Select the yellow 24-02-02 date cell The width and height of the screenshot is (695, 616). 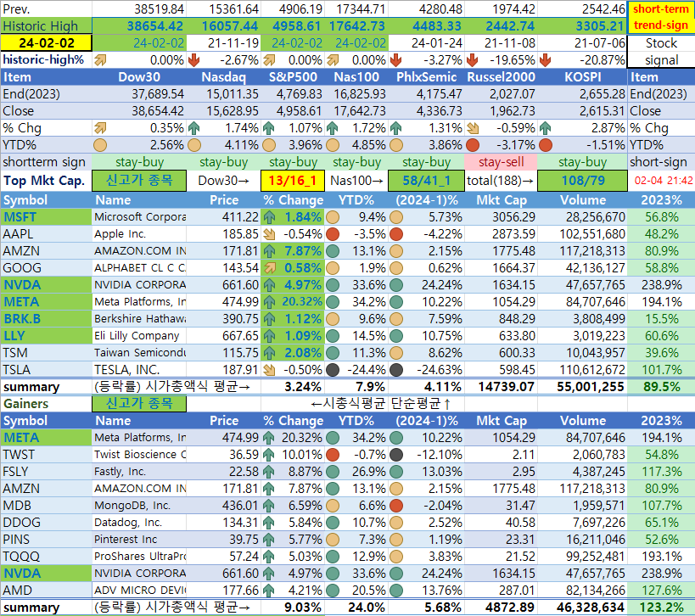pos(46,43)
